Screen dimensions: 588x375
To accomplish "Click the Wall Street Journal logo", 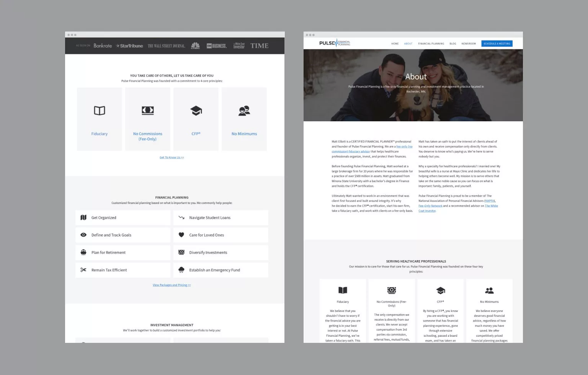I will pyautogui.click(x=166, y=46).
